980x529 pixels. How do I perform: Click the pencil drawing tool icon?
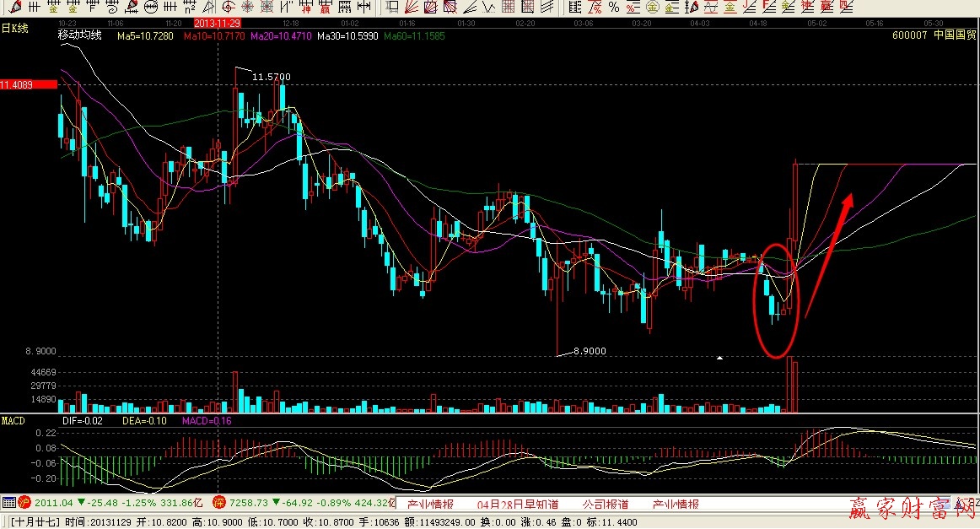tap(14, 7)
